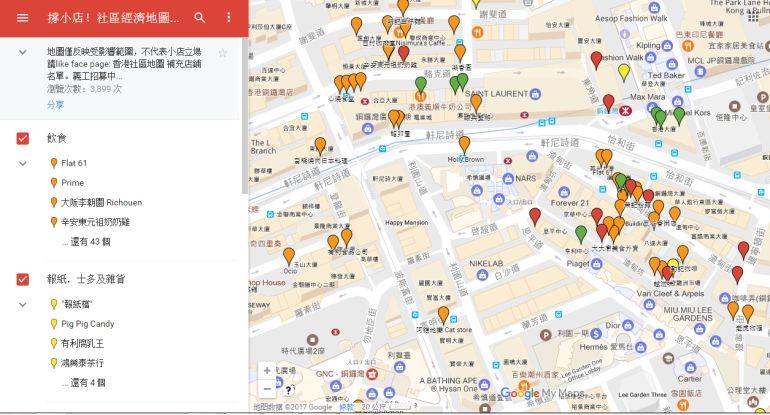Star this map with the star icon

(223, 54)
